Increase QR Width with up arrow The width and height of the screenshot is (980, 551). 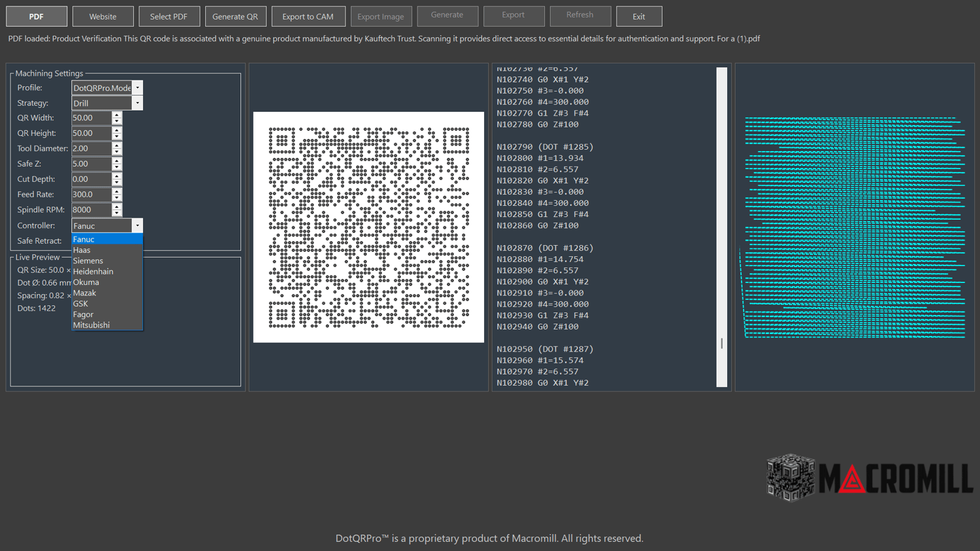pyautogui.click(x=117, y=114)
